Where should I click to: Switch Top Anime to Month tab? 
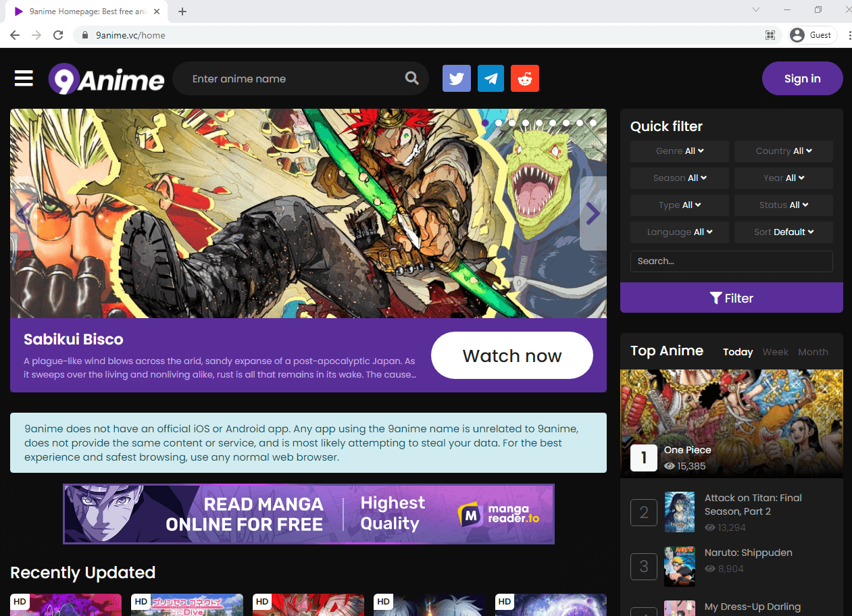coord(813,352)
